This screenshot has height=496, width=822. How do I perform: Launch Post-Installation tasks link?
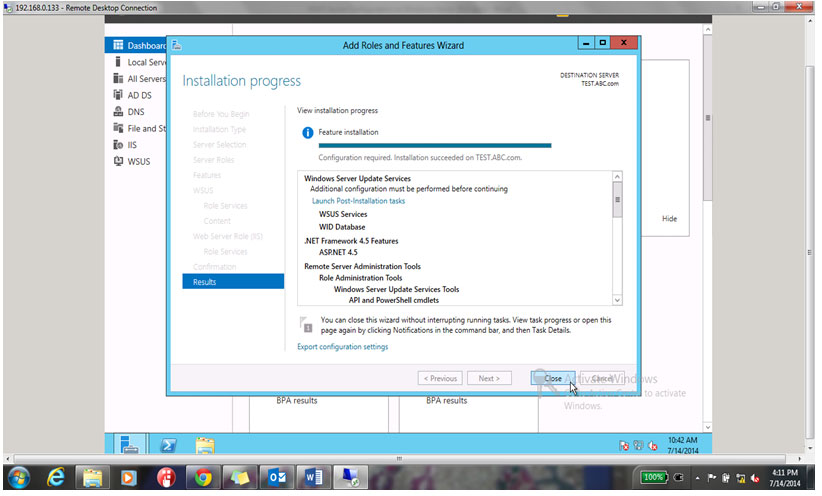(358, 201)
